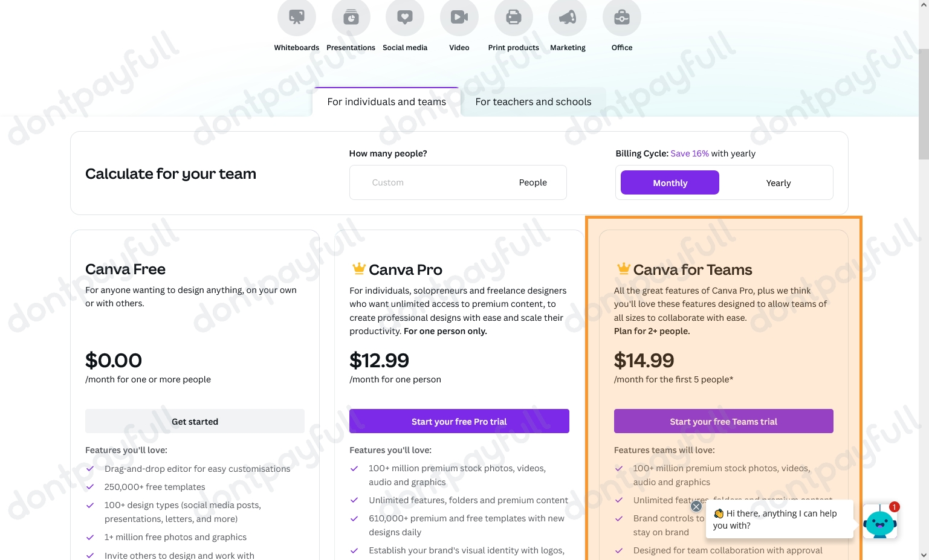Open the Print products icon

point(514,17)
